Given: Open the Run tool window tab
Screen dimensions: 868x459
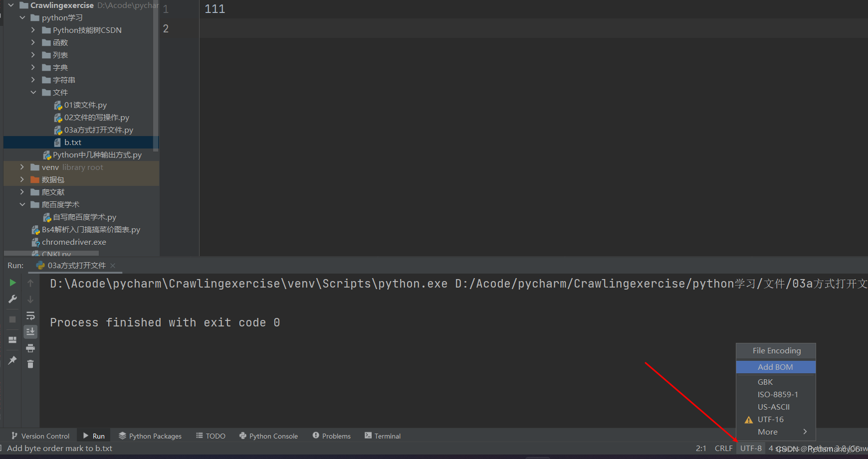Looking at the screenshot, I should pyautogui.click(x=94, y=436).
